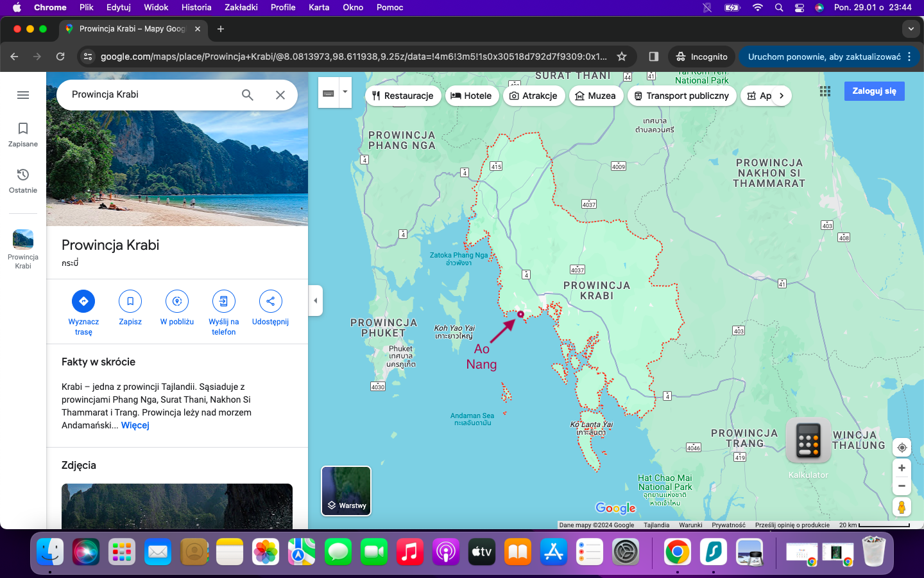Screen dimensions: 924x578
Task: Click the Więcej link in facts section
Action: click(x=135, y=425)
